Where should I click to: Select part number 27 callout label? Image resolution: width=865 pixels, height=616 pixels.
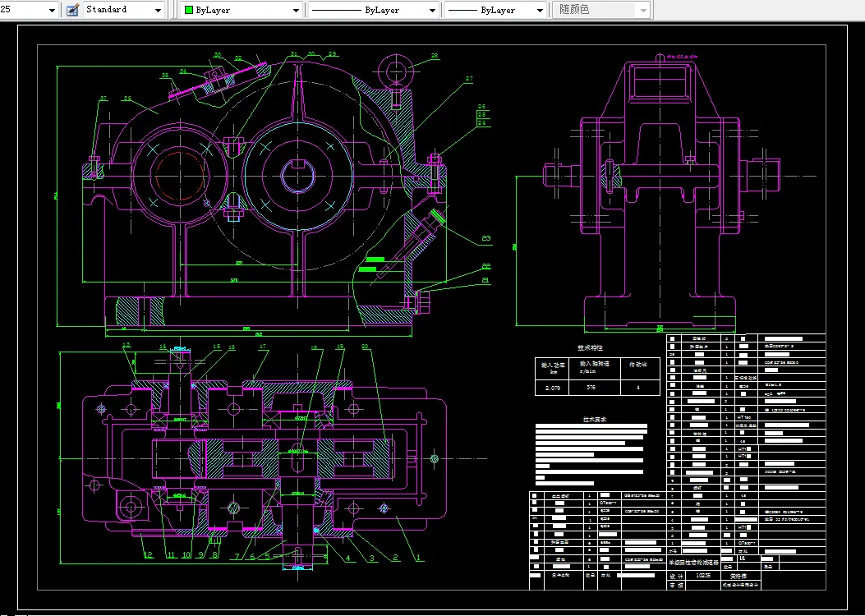(x=469, y=80)
